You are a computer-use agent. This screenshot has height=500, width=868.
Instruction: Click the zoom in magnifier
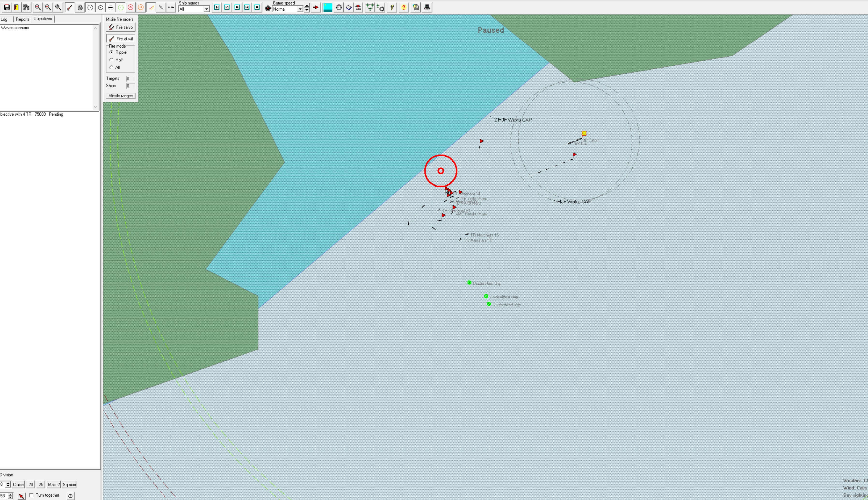[x=38, y=7]
